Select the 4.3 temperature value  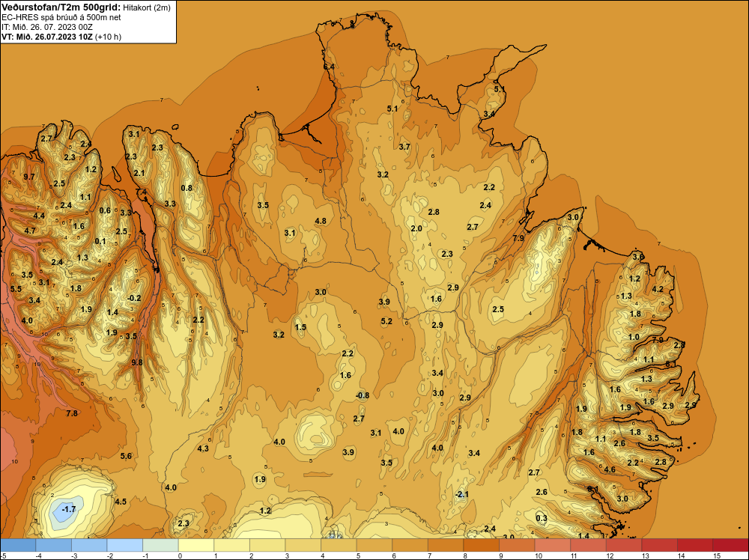click(203, 448)
